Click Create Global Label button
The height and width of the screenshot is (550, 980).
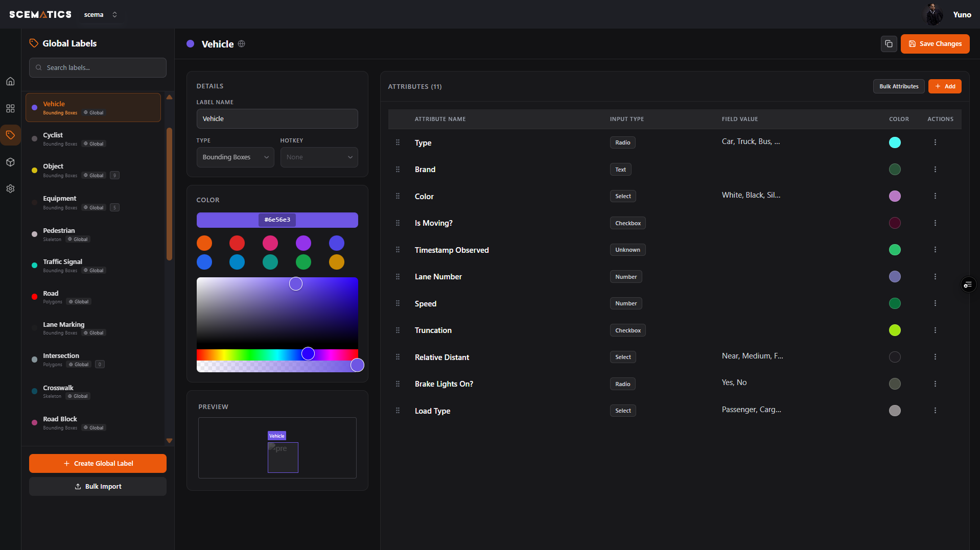pos(98,463)
